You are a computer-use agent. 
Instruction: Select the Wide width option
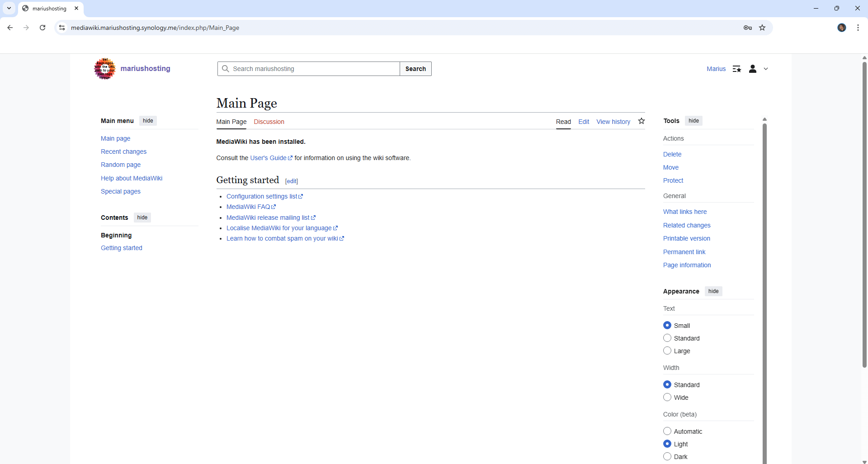pyautogui.click(x=667, y=398)
